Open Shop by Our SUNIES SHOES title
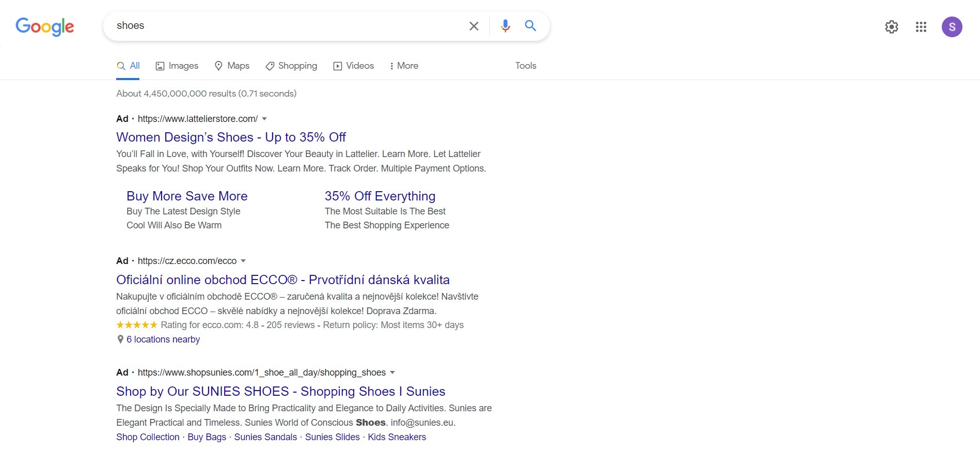 281,392
